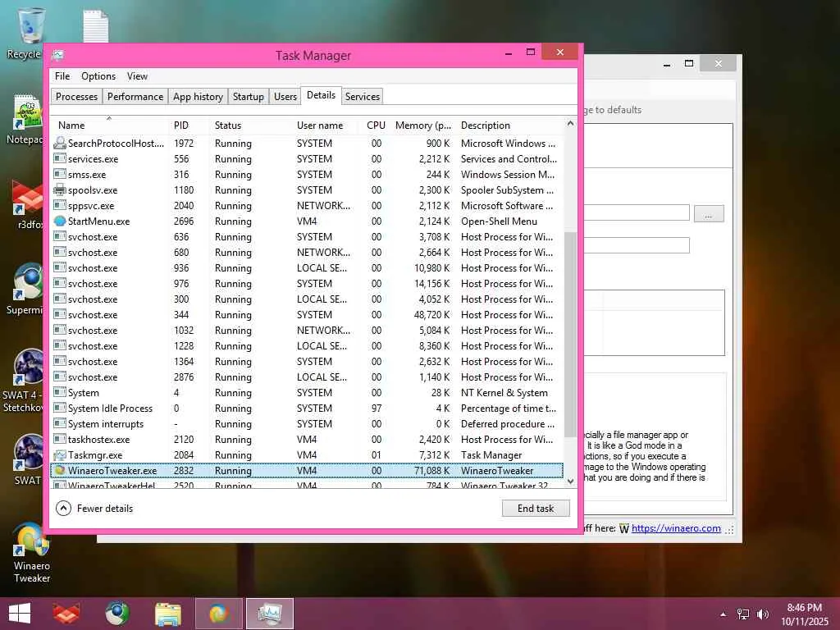Viewport: 840px width, 630px height.
Task: Select the System Idle Process row
Action: click(307, 409)
